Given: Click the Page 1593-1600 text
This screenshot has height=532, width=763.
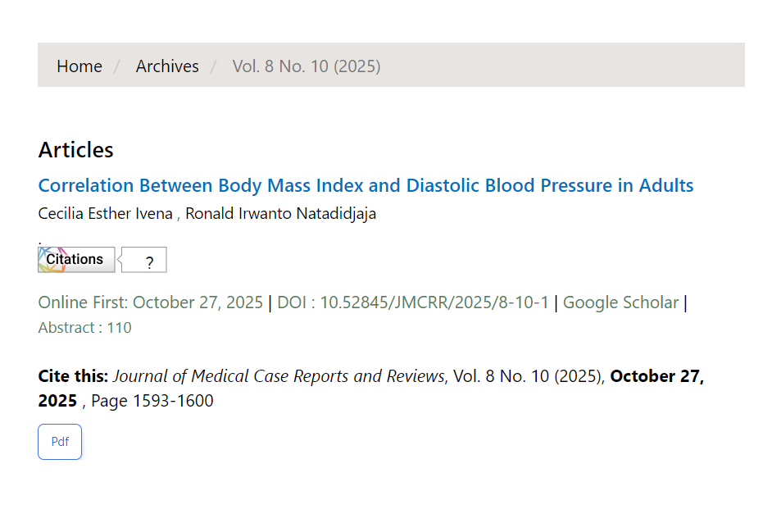Looking at the screenshot, I should (152, 401).
